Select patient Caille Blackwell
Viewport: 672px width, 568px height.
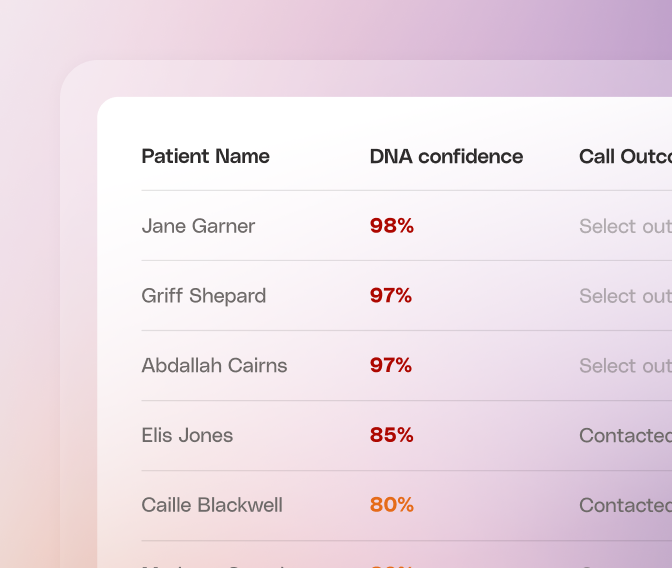point(212,505)
